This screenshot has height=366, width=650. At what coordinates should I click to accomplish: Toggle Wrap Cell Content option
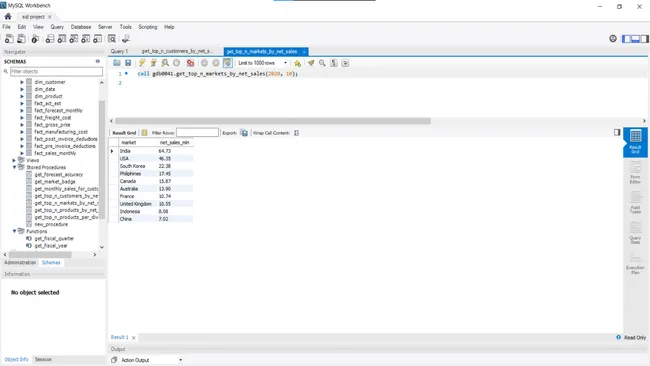296,133
